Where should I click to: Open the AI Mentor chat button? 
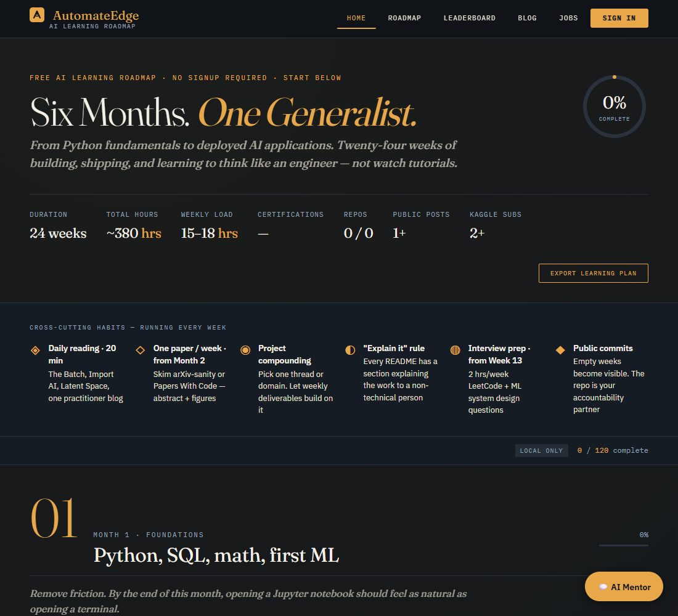(x=624, y=586)
